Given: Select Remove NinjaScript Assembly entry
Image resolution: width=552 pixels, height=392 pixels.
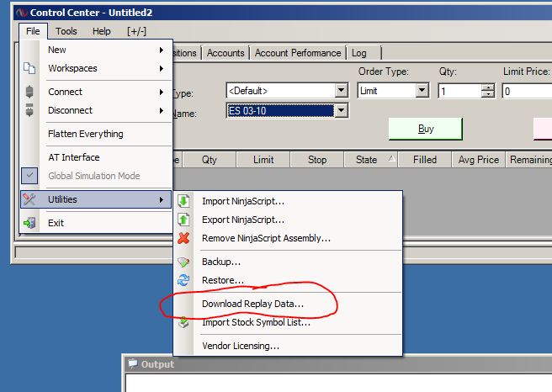Looking at the screenshot, I should (288, 238).
